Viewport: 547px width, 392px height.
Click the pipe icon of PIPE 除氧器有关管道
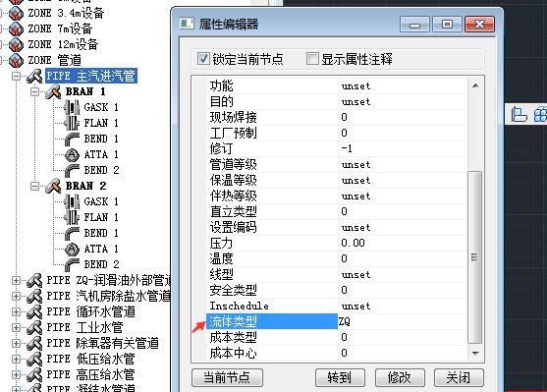click(x=34, y=343)
